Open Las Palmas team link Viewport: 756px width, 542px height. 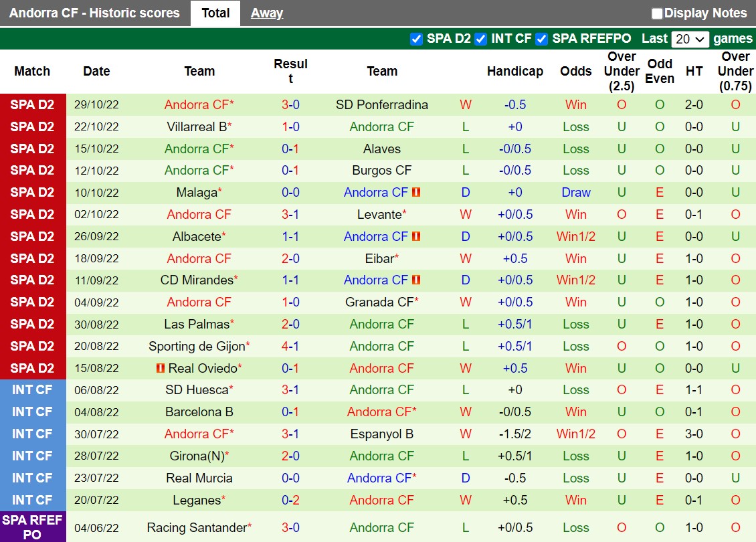[x=197, y=324]
